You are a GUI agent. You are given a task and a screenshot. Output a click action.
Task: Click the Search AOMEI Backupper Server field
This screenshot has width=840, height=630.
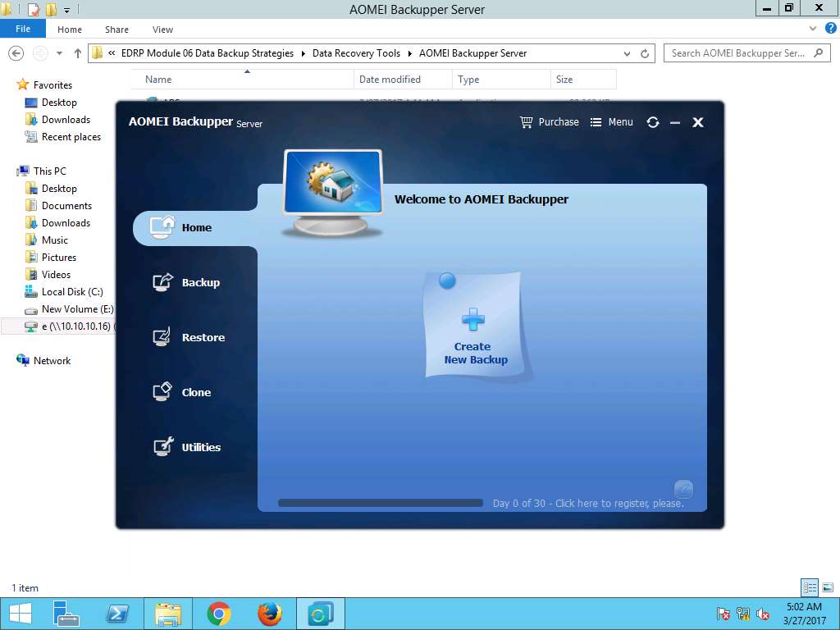pyautogui.click(x=746, y=53)
